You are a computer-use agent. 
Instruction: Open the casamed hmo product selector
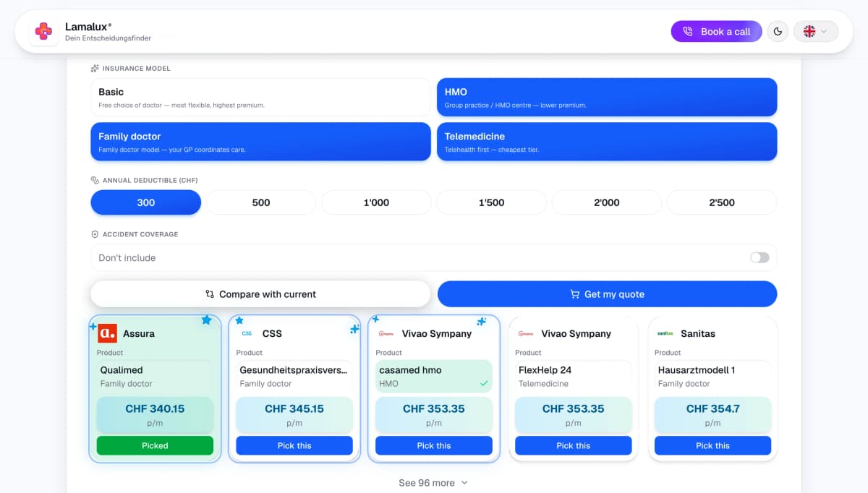(x=434, y=377)
